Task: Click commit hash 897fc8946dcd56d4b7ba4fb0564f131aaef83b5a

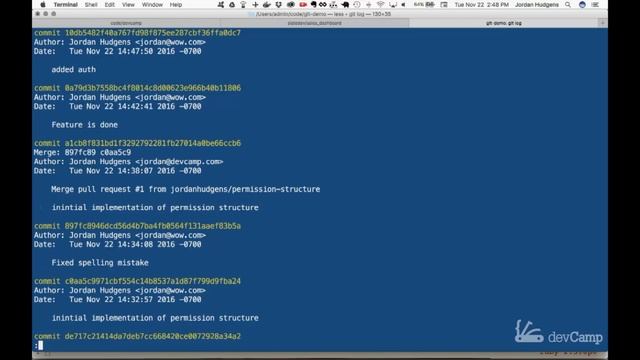Action: [153, 226]
